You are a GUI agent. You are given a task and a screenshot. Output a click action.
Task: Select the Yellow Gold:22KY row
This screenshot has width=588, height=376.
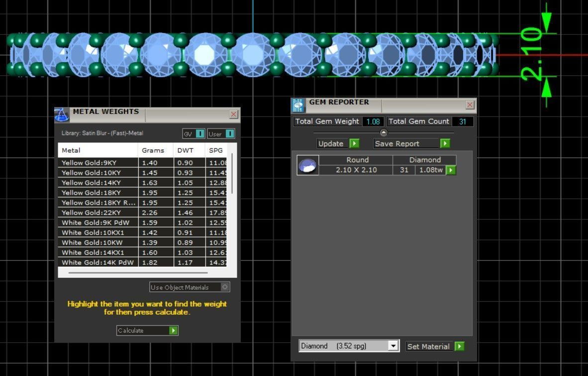coord(142,212)
